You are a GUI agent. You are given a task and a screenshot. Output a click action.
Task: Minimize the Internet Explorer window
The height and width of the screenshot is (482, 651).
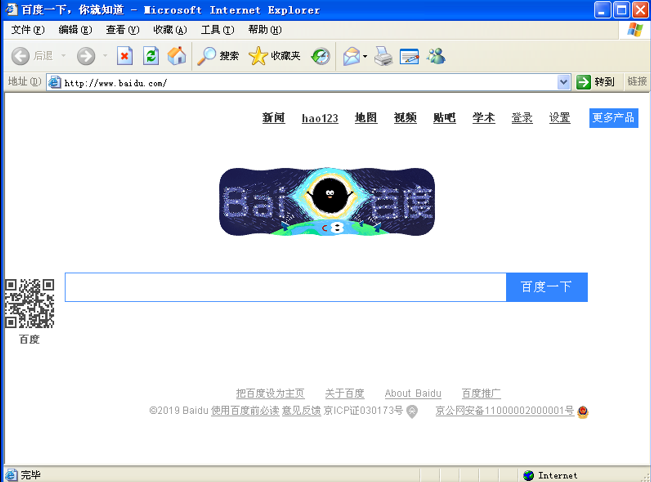pyautogui.click(x=602, y=10)
